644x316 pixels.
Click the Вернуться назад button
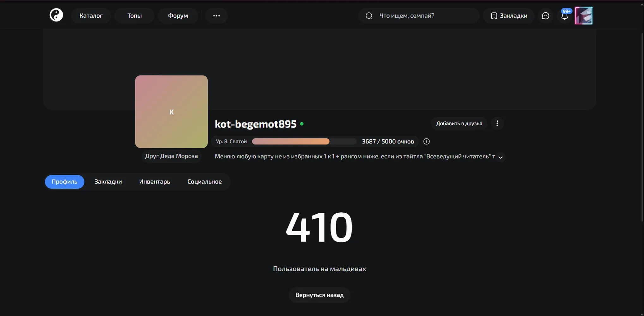point(319,295)
